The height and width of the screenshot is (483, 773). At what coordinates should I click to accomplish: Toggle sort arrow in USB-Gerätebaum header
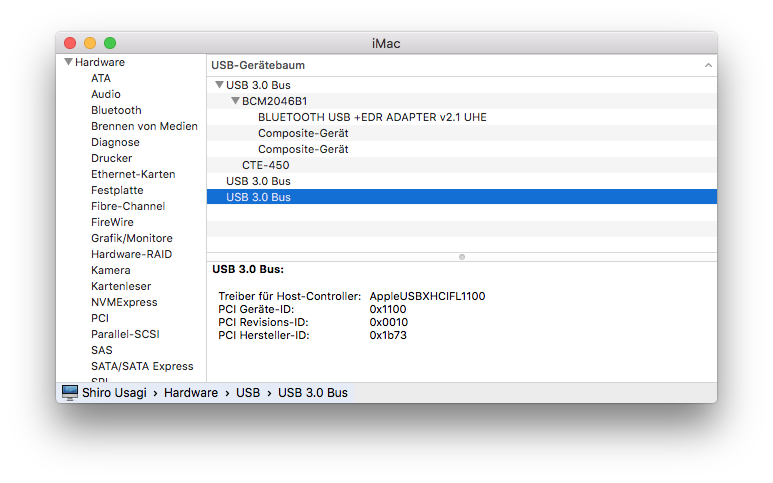(x=708, y=65)
